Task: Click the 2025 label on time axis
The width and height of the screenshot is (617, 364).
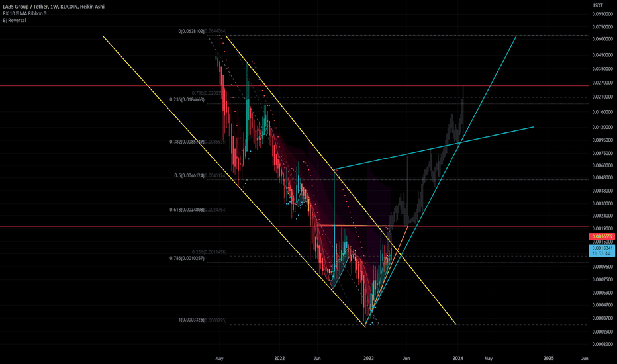Action: [x=549, y=359]
